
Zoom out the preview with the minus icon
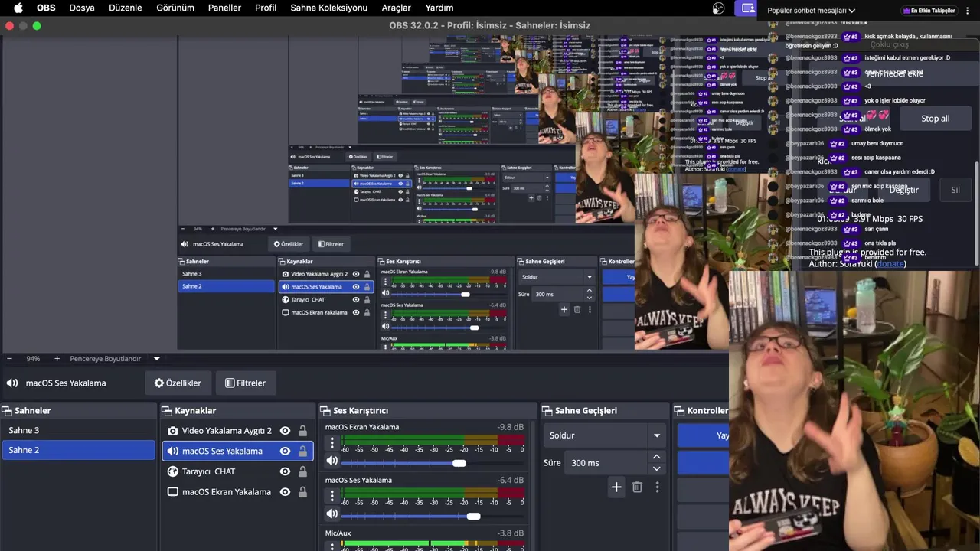click(9, 358)
